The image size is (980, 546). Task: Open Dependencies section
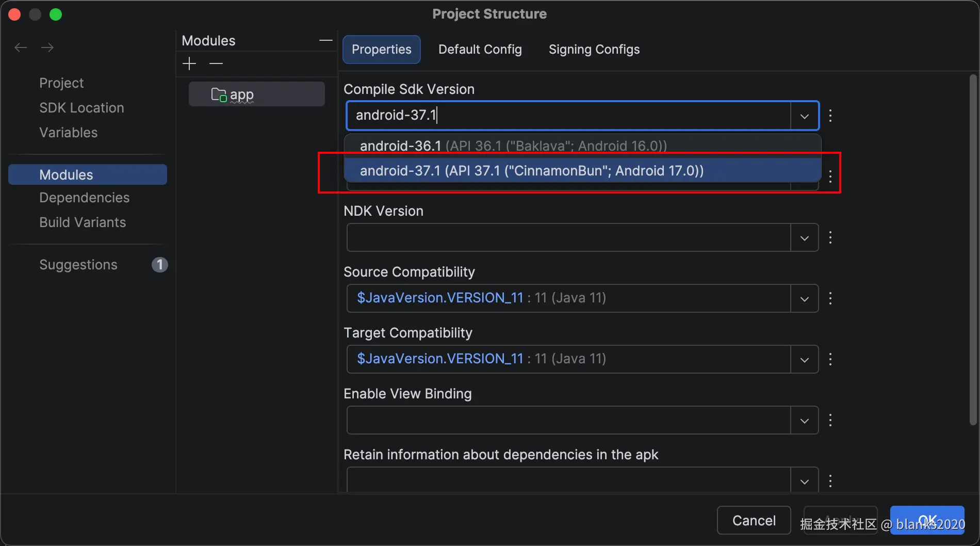(84, 197)
